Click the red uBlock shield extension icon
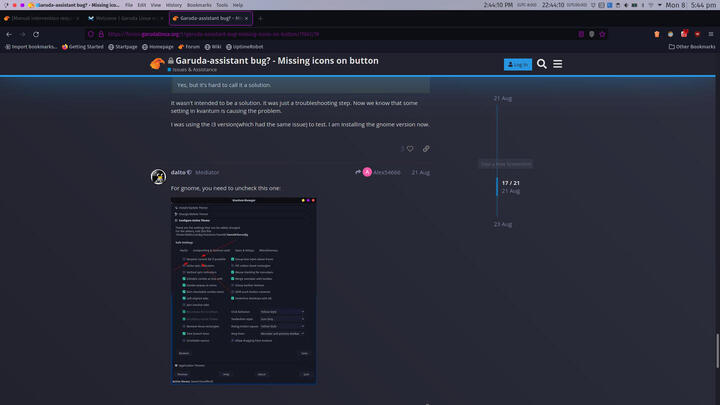 pos(698,34)
